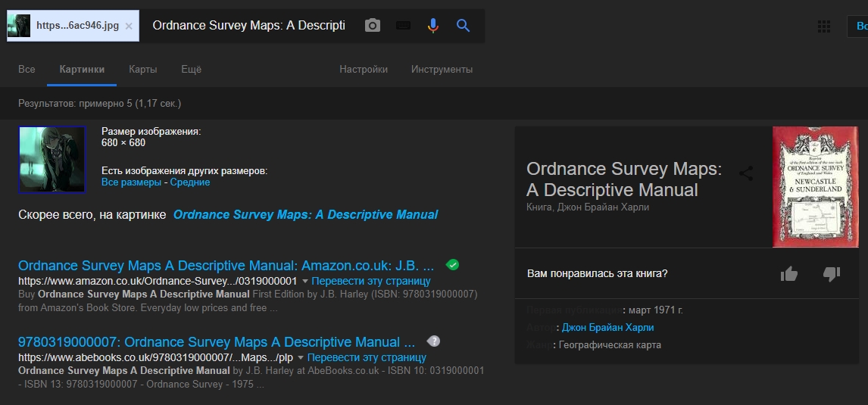Click the search query input field
The height and width of the screenshot is (405, 868).
(248, 26)
